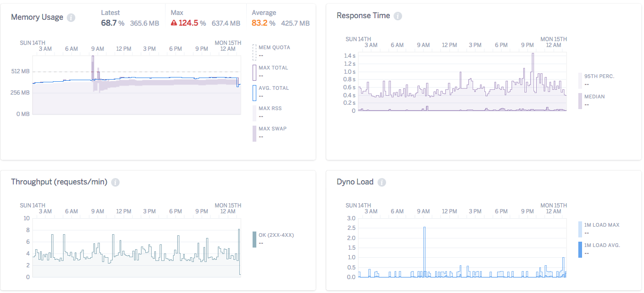The image size is (644, 293).
Task: Click the 10 label on Throughput axis
Action: (27, 218)
